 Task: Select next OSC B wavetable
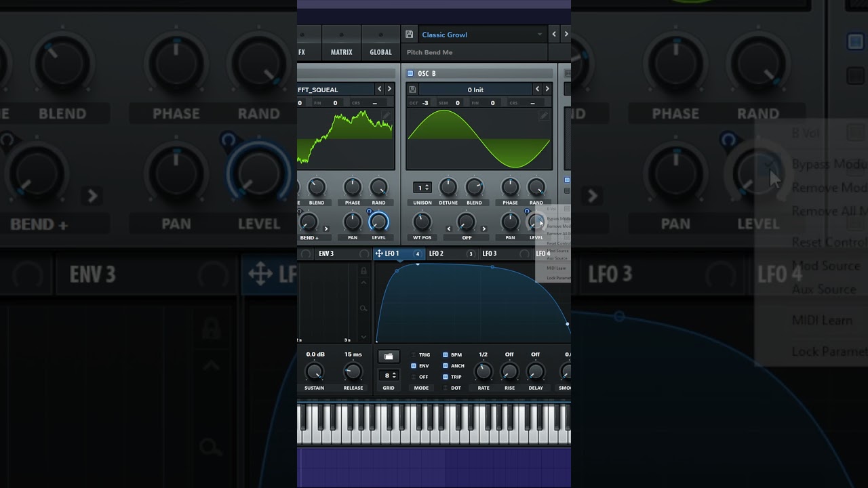point(547,89)
